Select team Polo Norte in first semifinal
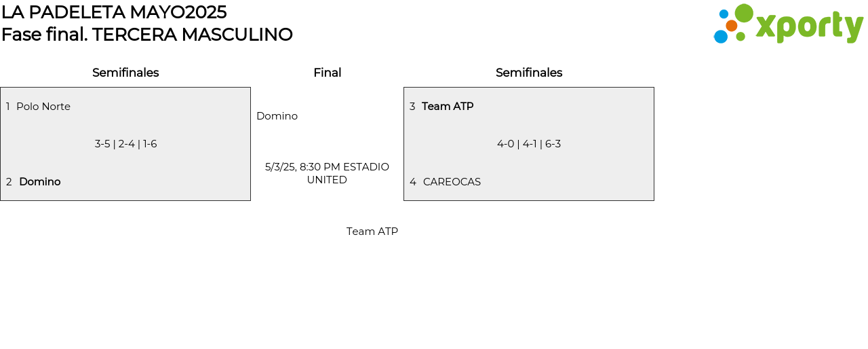Screen dimensions: 868x349 (x=43, y=107)
